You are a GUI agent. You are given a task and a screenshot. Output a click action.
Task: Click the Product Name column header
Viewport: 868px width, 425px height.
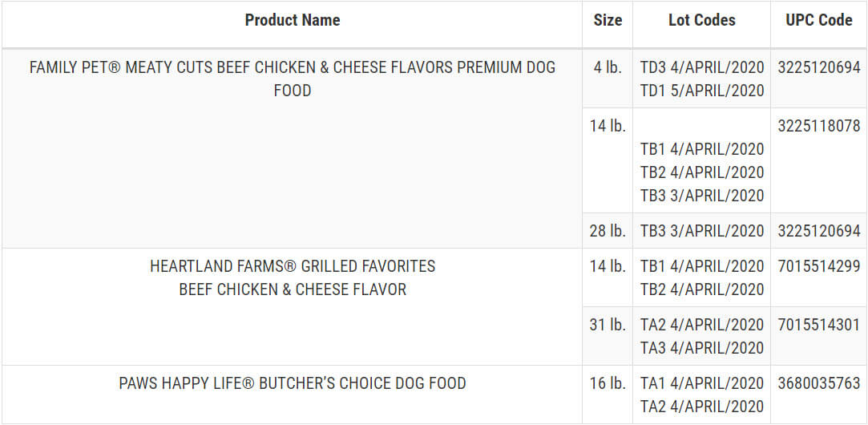click(x=292, y=21)
